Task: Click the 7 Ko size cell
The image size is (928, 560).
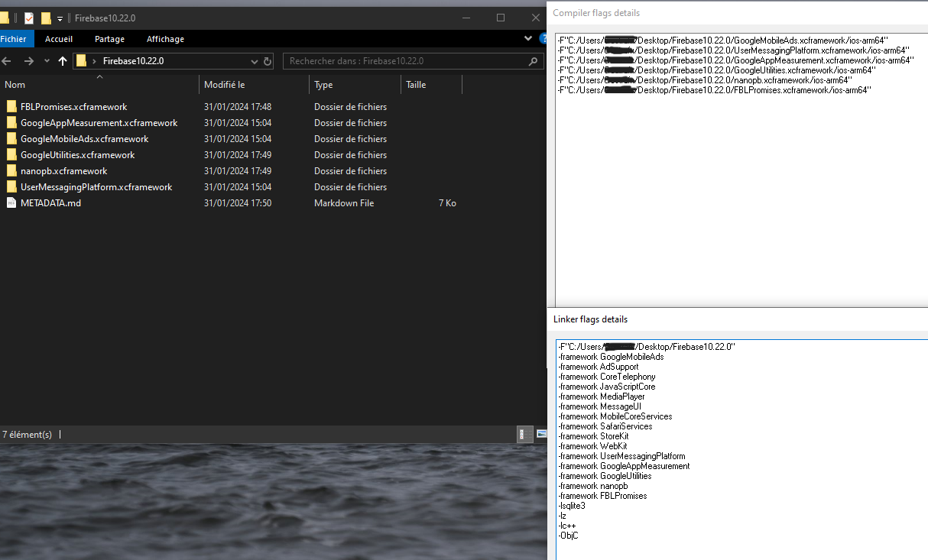Action: click(x=447, y=203)
